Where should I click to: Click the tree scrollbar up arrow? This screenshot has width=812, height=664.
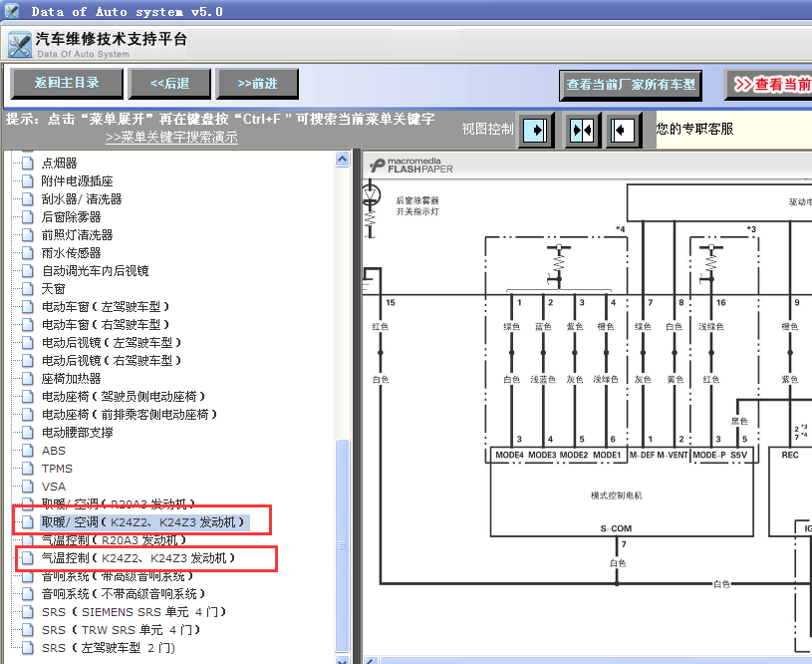[343, 160]
